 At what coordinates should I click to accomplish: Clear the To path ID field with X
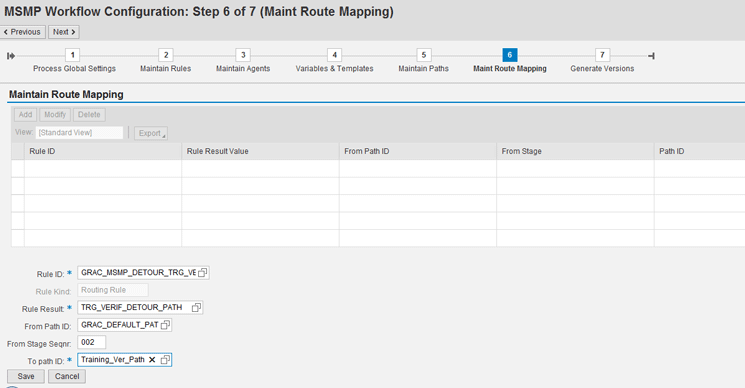152,360
